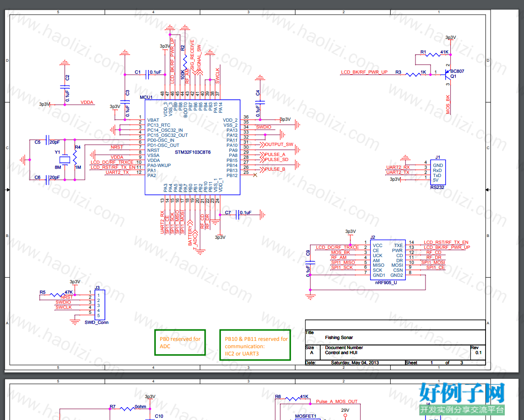Select the RS232 connector J1 block
This screenshot has width=524, height=420.
tap(438, 172)
